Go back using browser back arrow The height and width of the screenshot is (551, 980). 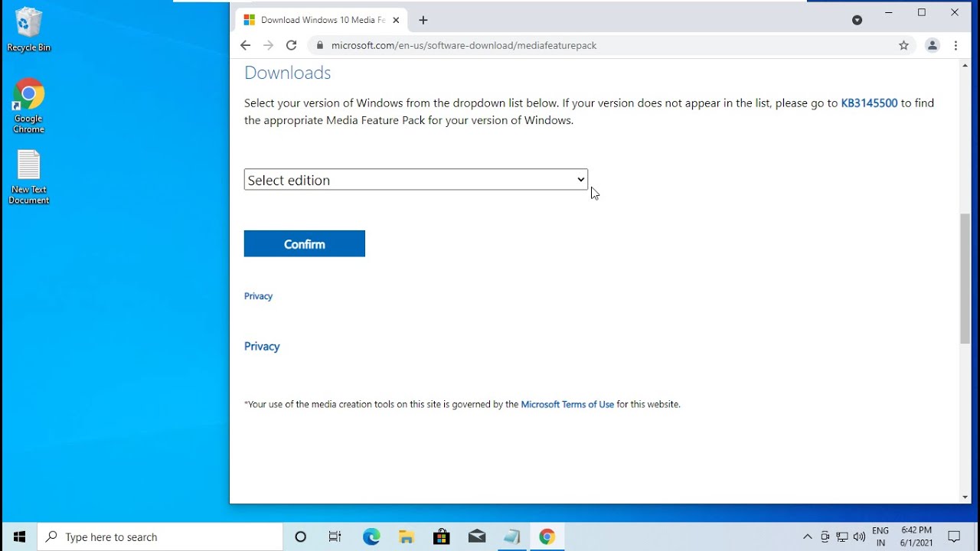click(245, 45)
